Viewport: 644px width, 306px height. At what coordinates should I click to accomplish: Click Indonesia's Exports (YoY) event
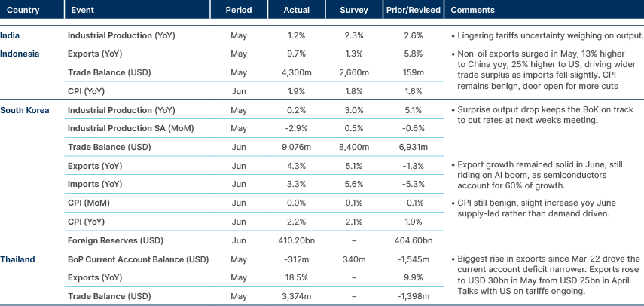(95, 54)
